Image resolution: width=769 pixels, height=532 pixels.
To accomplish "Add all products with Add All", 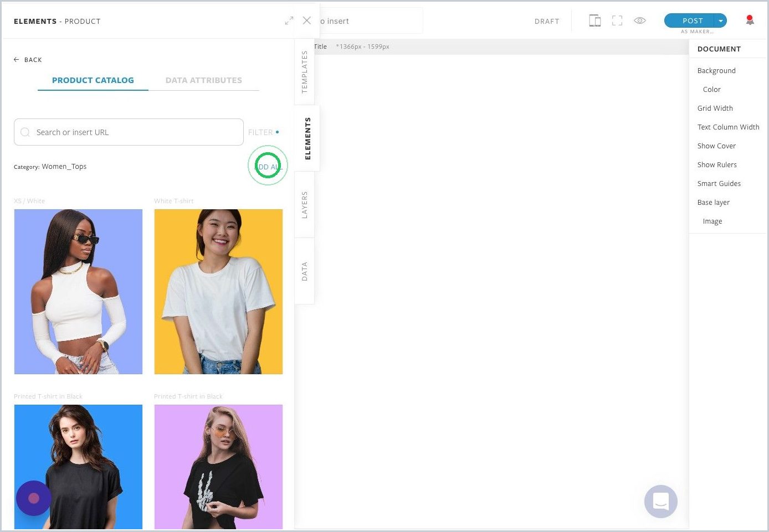I will point(268,167).
